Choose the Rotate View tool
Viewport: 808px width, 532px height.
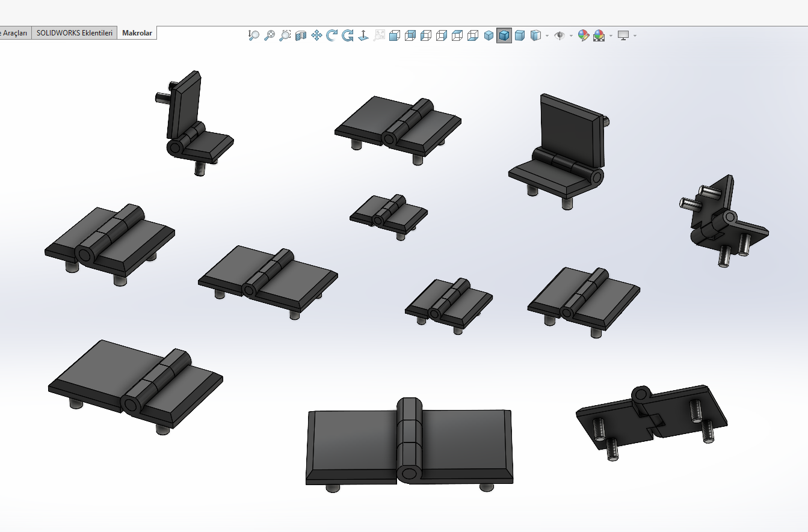[332, 35]
